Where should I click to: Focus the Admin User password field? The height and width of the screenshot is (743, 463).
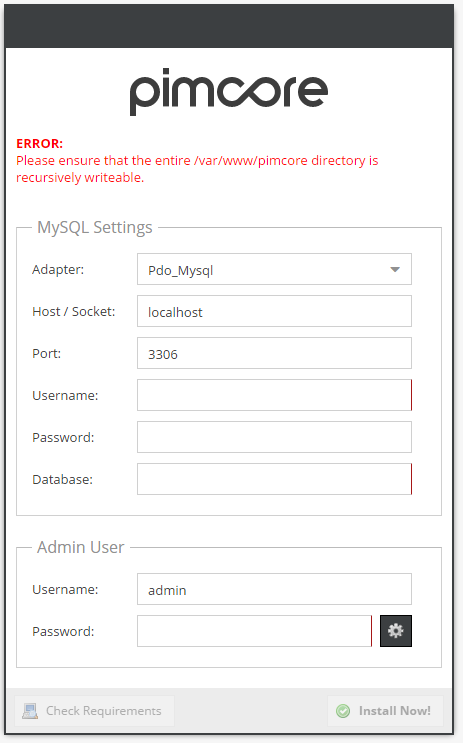click(254, 631)
